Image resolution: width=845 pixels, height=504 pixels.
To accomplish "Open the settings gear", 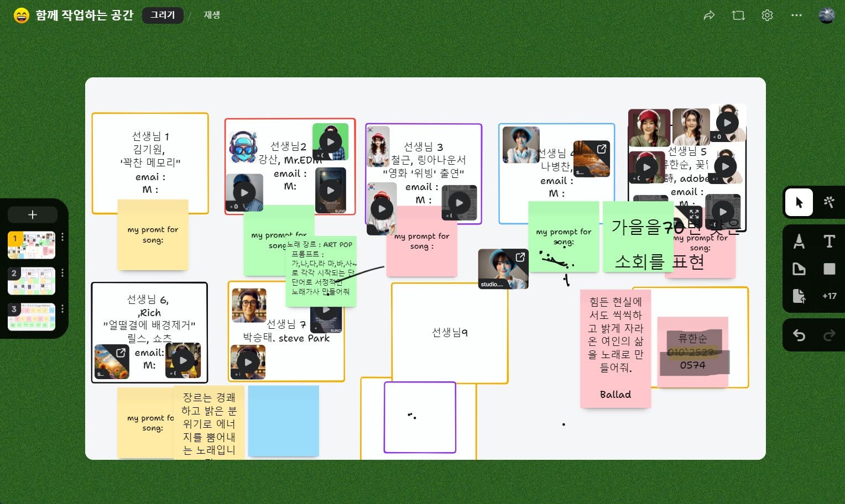I will (767, 15).
